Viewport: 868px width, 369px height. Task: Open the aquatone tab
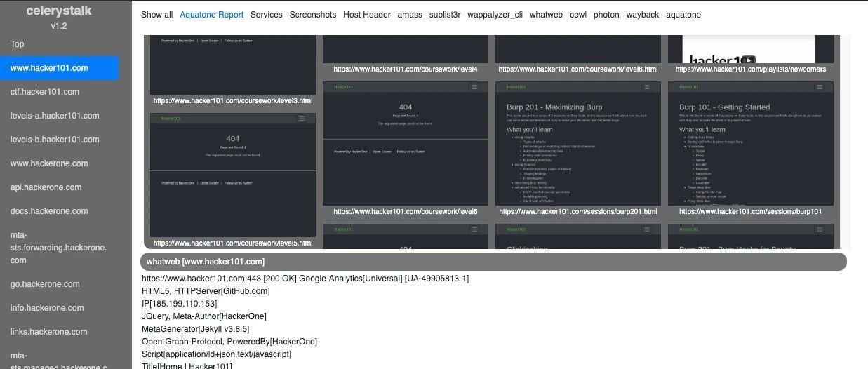683,15
